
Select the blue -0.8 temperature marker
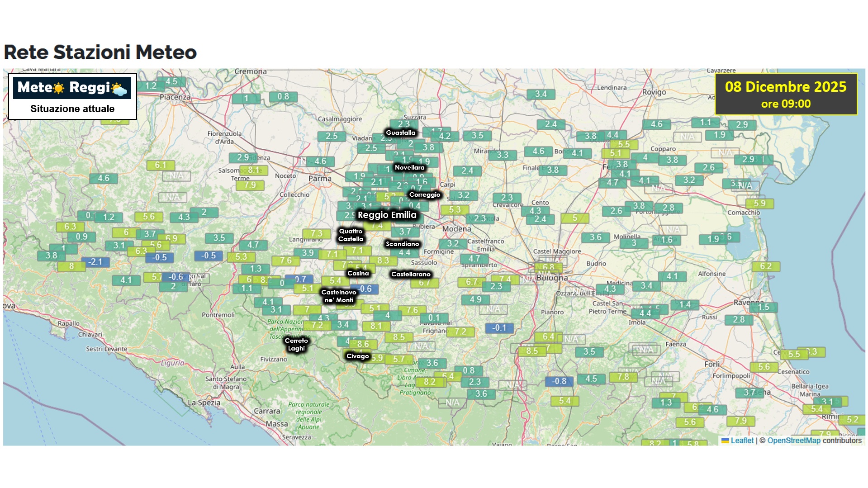[x=559, y=381]
